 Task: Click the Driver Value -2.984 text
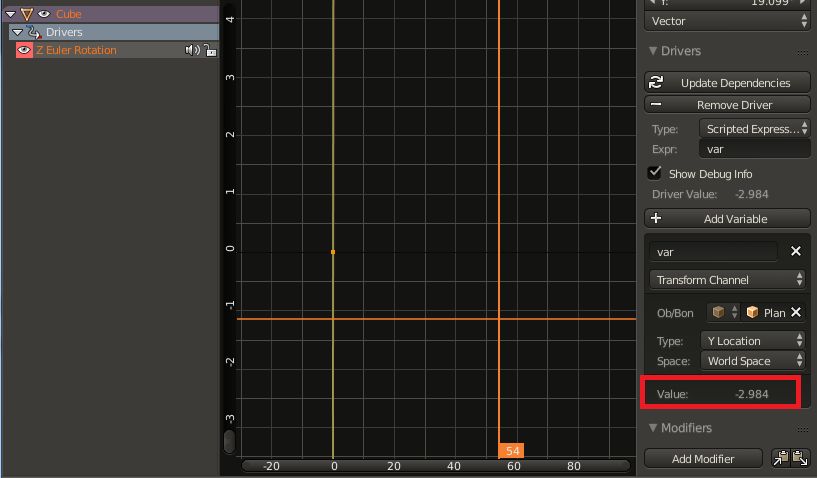coord(710,194)
